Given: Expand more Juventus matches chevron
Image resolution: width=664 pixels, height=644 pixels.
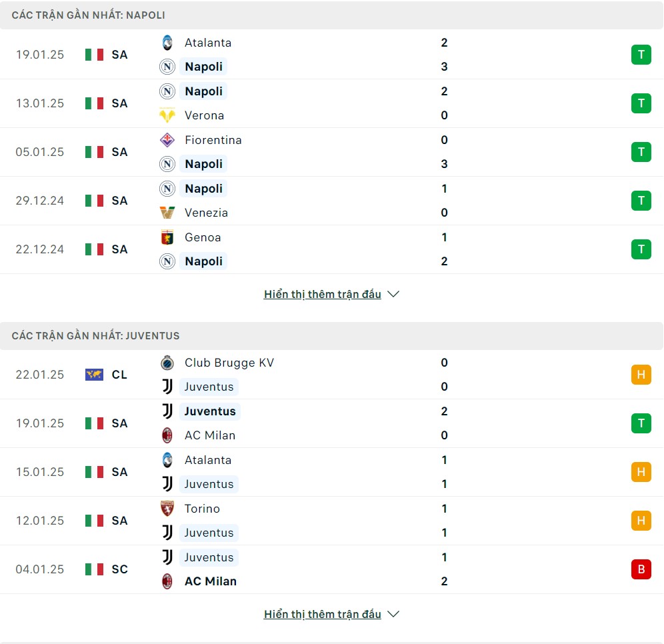Looking at the screenshot, I should 393,614.
